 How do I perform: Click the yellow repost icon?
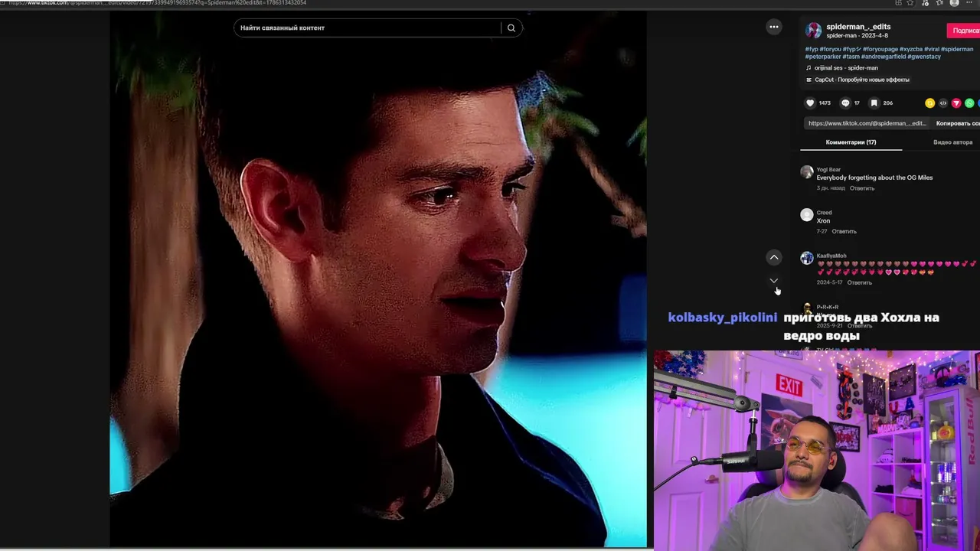click(x=930, y=103)
